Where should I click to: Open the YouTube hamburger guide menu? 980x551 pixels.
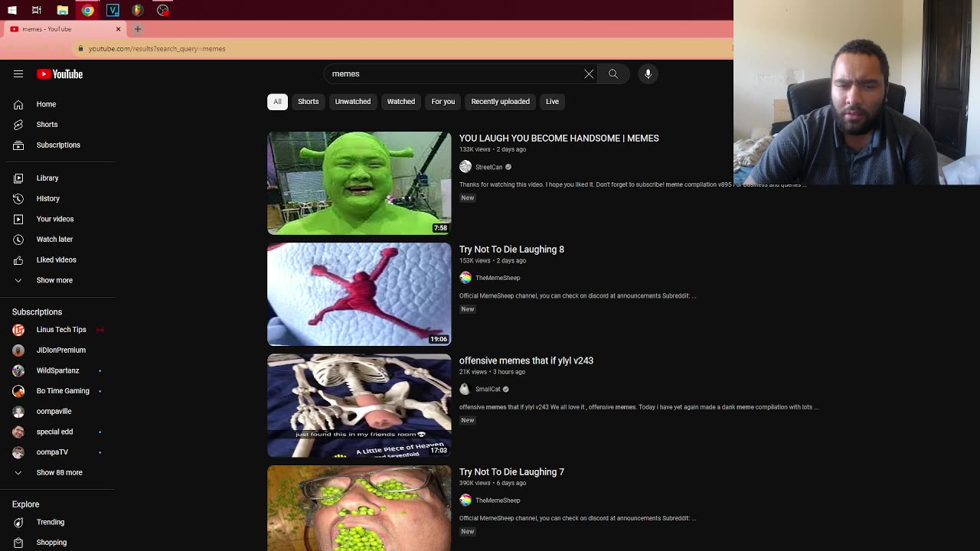pyautogui.click(x=18, y=74)
